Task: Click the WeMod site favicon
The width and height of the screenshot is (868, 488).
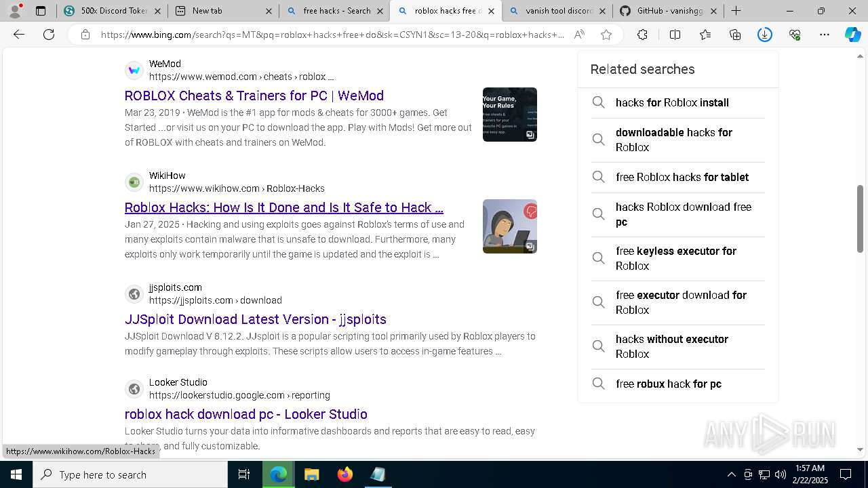Action: coord(134,70)
